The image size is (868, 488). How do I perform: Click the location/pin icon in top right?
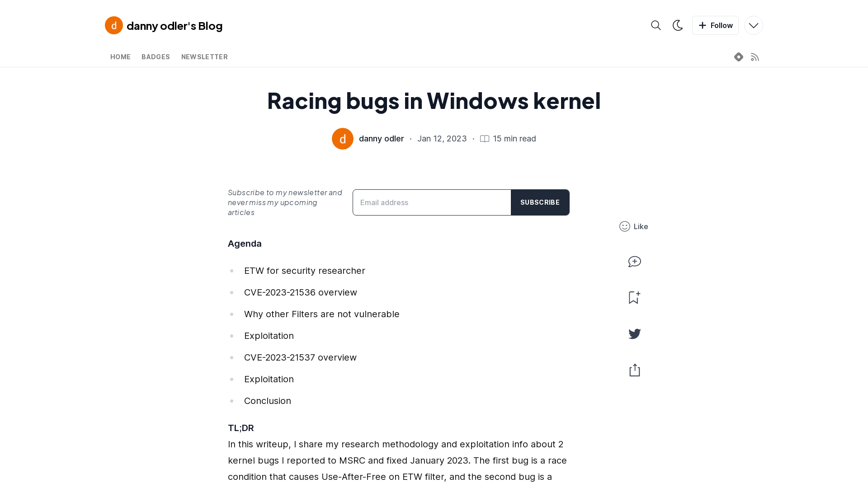739,56
